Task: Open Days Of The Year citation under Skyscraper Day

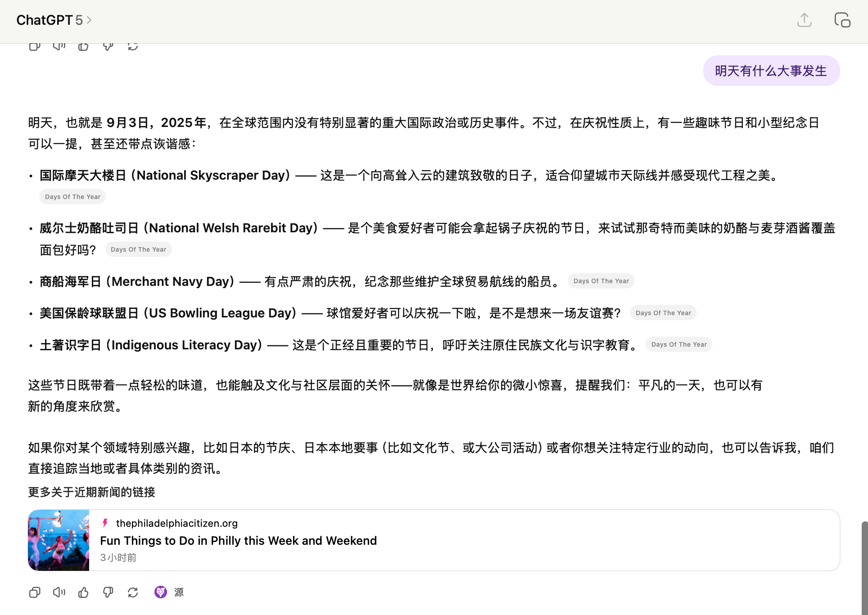Action: pos(72,197)
